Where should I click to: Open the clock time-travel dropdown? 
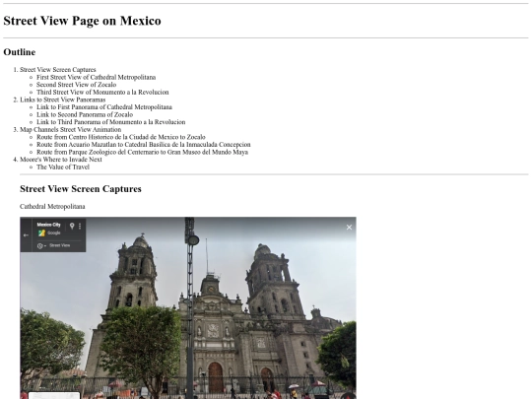[x=41, y=245]
